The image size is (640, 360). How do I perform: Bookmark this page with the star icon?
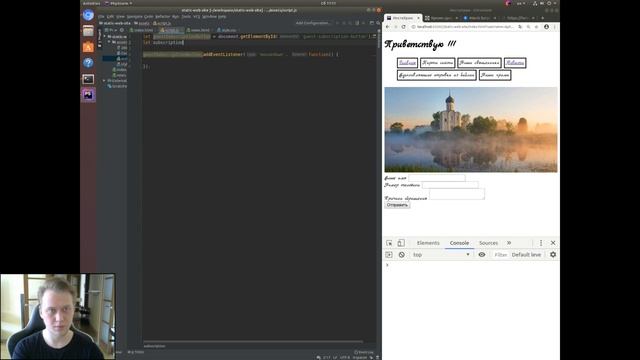pyautogui.click(x=536, y=27)
